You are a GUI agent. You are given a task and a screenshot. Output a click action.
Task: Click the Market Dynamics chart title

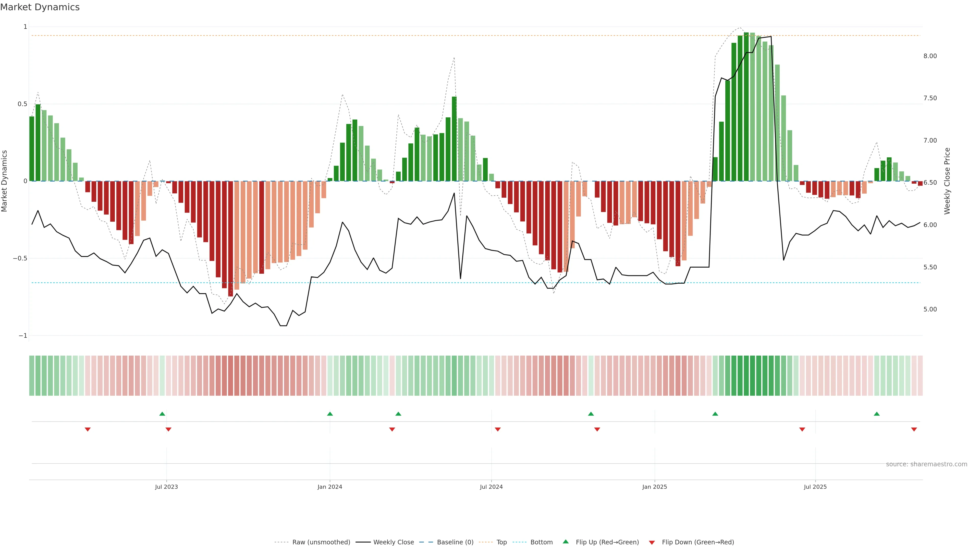click(x=40, y=7)
